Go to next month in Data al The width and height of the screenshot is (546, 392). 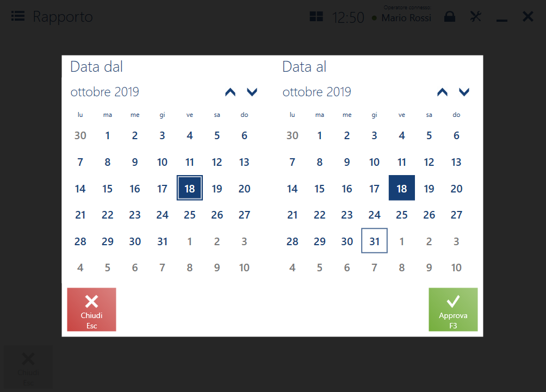coord(464,92)
